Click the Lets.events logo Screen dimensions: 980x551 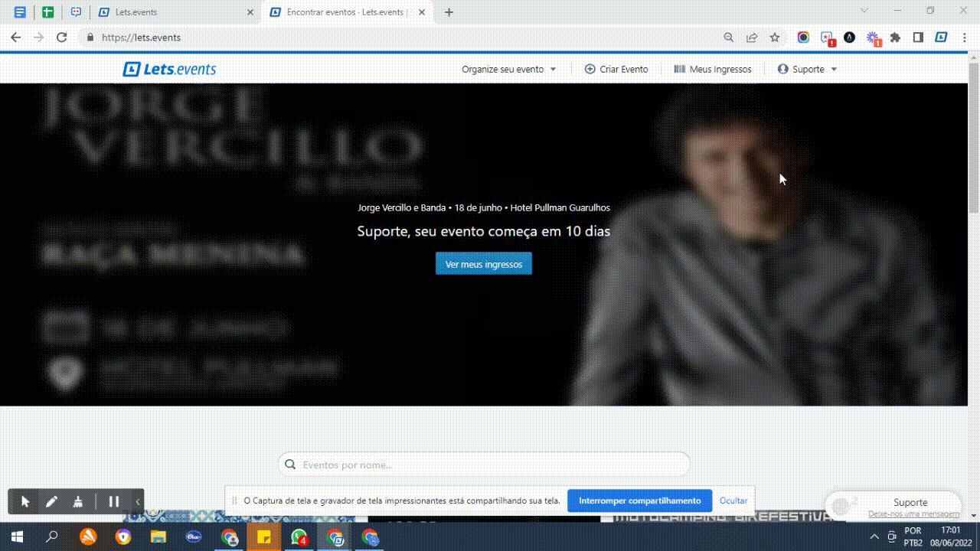169,69
